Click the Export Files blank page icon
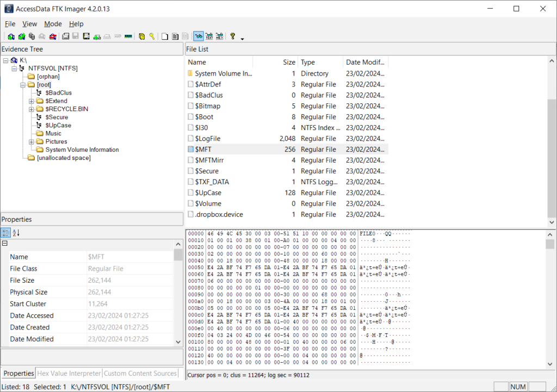Screen dimensions: 557x392 pyautogui.click(x=165, y=36)
